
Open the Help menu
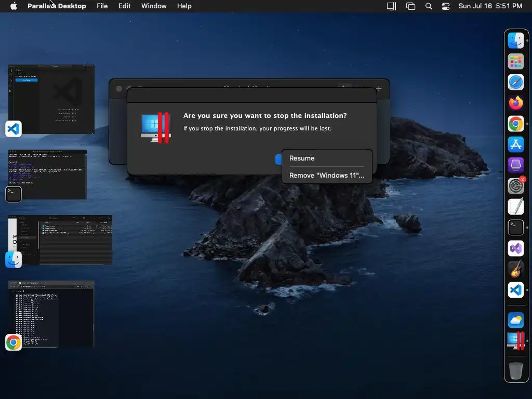tap(184, 6)
